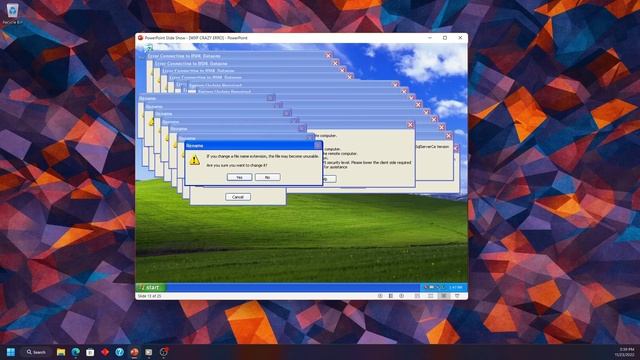Image resolution: width=640 pixels, height=360 pixels.
Task: Open the gray terminal-style taskbar app
Action: click(149, 352)
